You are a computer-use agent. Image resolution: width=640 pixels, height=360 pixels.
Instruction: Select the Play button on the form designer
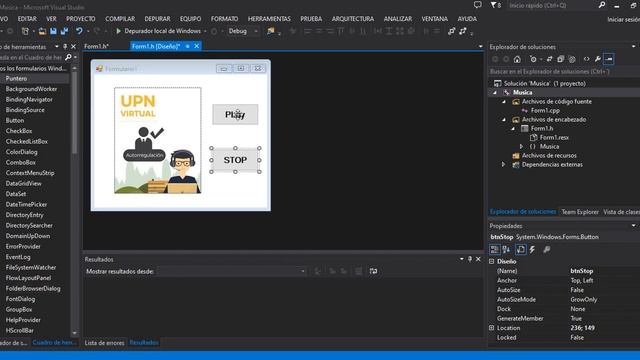point(235,115)
